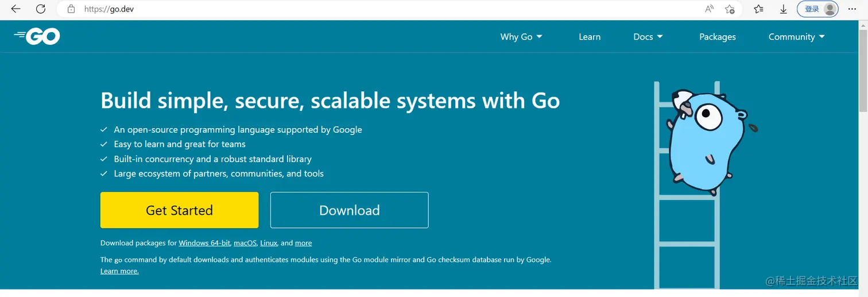Screen dimensions: 868x297
Task: Click text "An open-source programming language supported by Google"
Action: (x=238, y=130)
